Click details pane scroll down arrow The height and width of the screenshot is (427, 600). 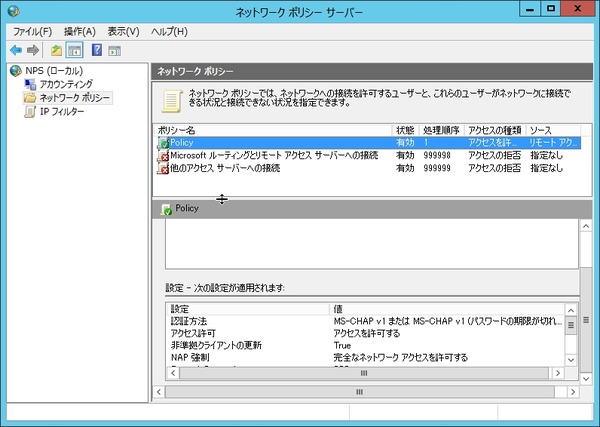point(586,379)
